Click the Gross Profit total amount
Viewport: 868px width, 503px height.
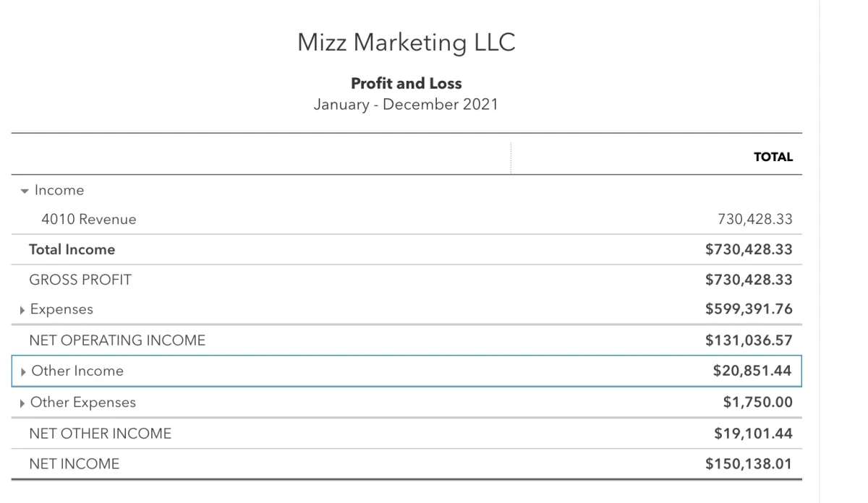[x=749, y=280]
